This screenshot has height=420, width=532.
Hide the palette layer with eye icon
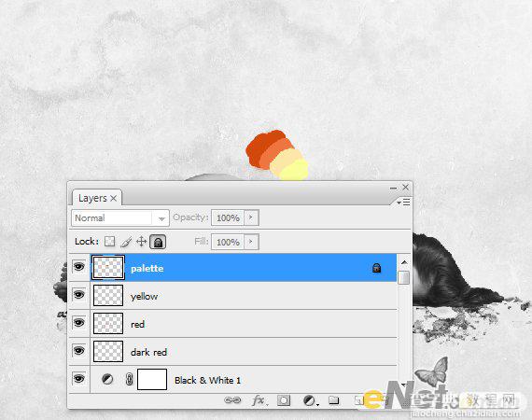pos(78,267)
